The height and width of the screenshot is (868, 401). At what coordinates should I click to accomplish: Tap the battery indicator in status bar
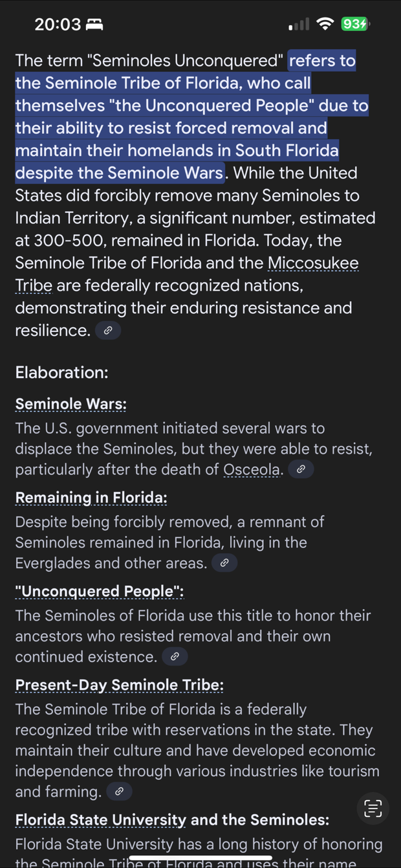point(355,25)
